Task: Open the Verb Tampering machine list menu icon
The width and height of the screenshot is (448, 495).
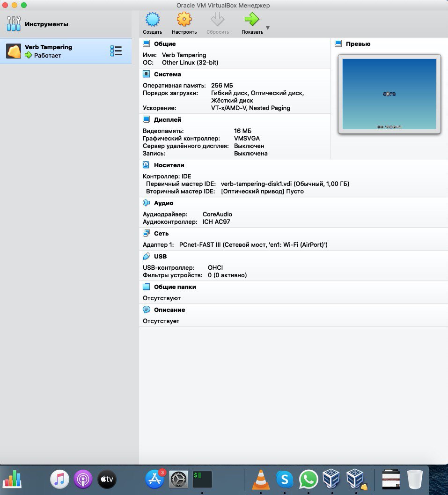Action: click(116, 51)
